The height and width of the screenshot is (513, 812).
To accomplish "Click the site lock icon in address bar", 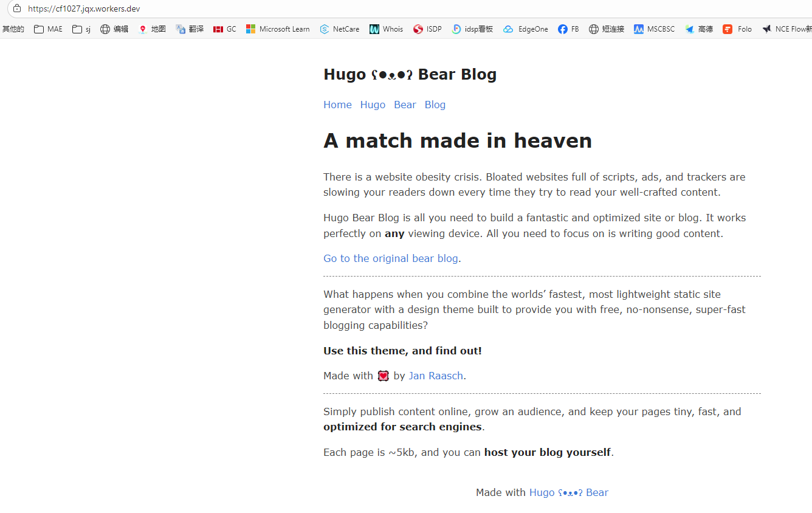I will tap(17, 9).
